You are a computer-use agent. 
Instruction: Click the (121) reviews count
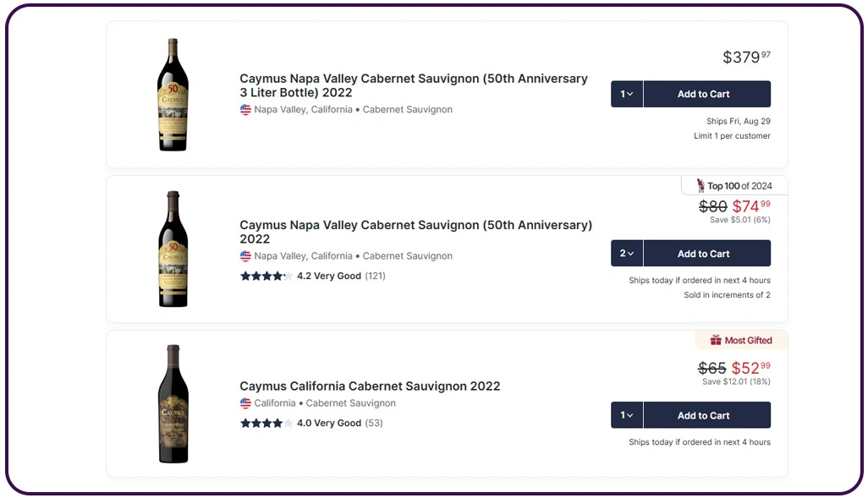[375, 276]
